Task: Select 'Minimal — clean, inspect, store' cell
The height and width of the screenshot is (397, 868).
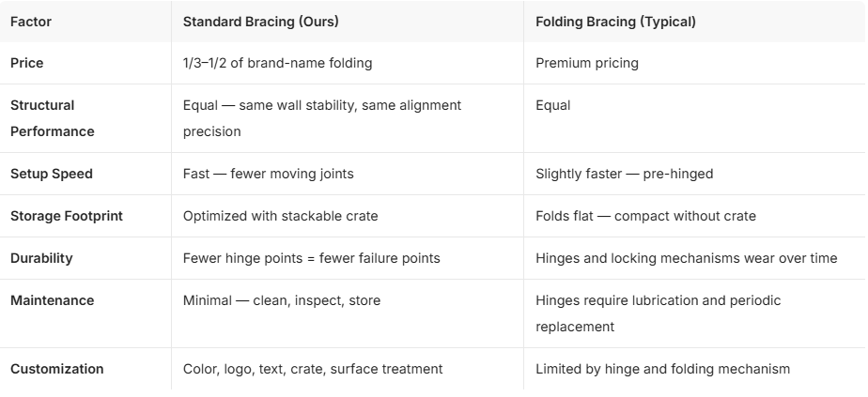Action: pos(281,300)
